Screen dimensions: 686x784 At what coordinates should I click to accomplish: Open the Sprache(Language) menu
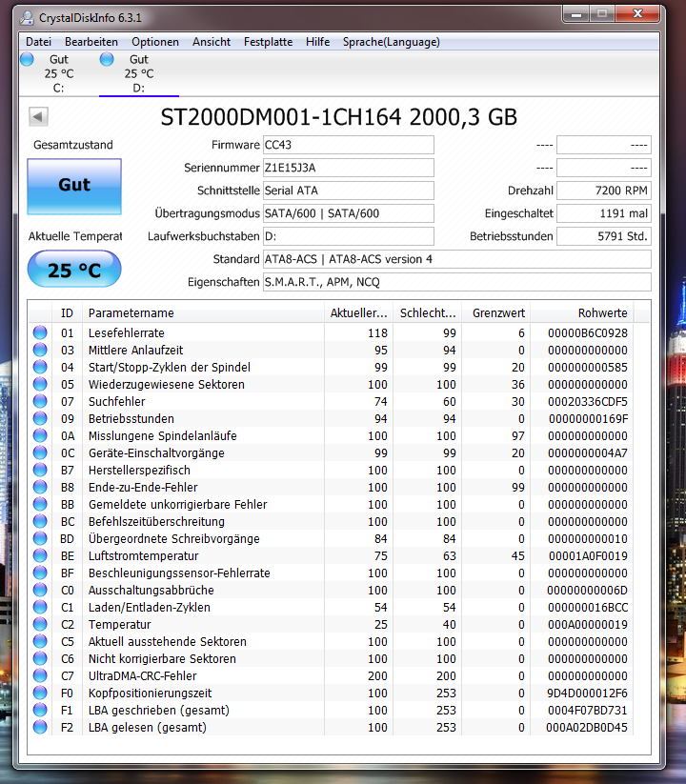[391, 42]
